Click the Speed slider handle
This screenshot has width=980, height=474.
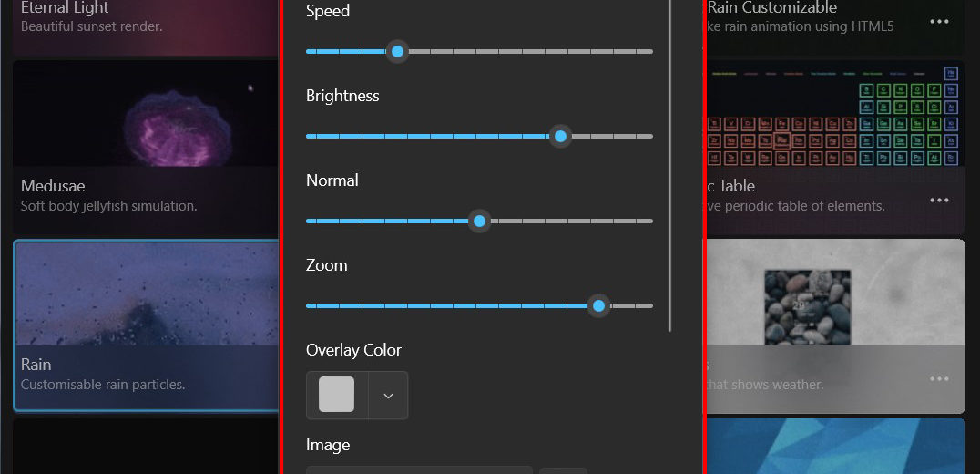click(397, 52)
